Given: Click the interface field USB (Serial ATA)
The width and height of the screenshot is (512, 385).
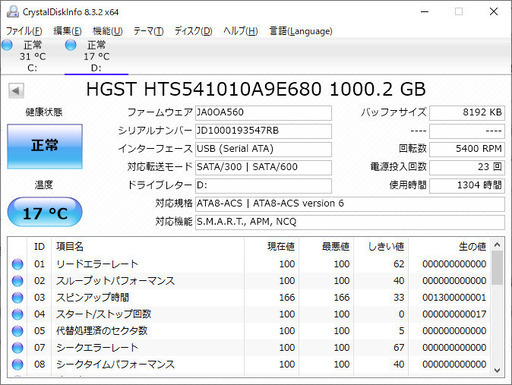Looking at the screenshot, I should pyautogui.click(x=263, y=149).
